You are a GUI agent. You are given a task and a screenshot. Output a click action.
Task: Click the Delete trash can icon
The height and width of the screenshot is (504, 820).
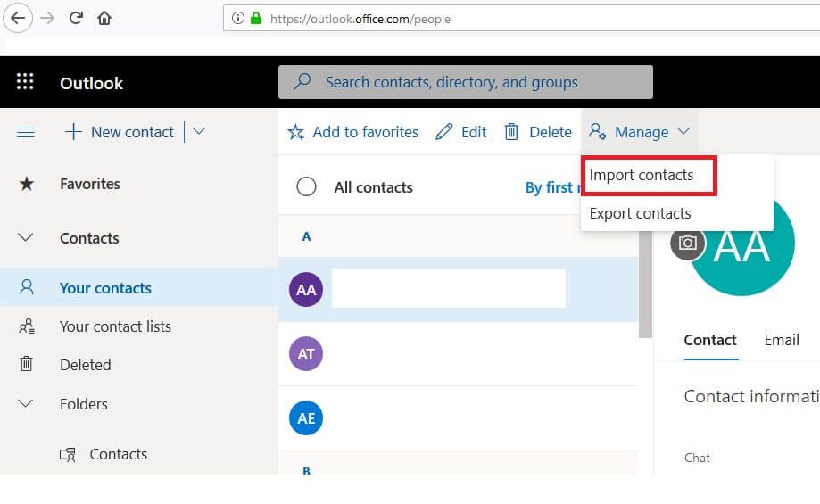pos(511,132)
